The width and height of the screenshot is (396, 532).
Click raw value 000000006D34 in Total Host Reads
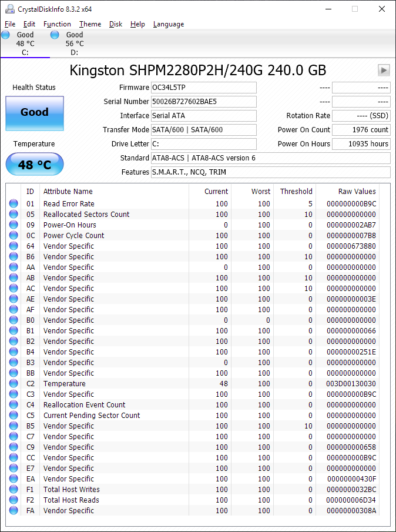pyautogui.click(x=351, y=500)
